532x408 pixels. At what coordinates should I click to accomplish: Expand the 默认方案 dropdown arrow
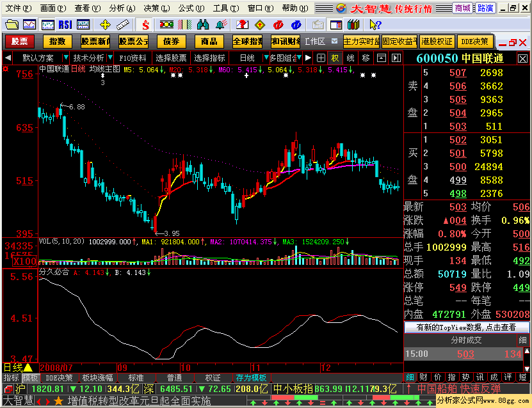tap(66, 58)
